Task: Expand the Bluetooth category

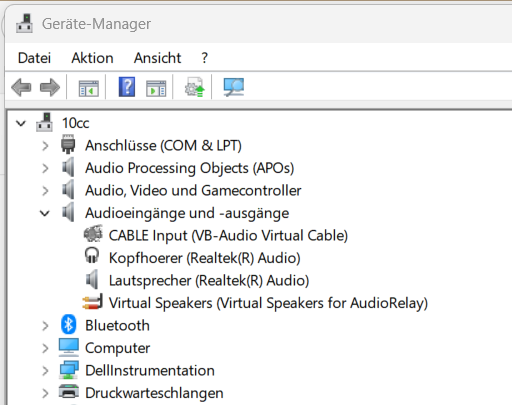Action: 45,326
